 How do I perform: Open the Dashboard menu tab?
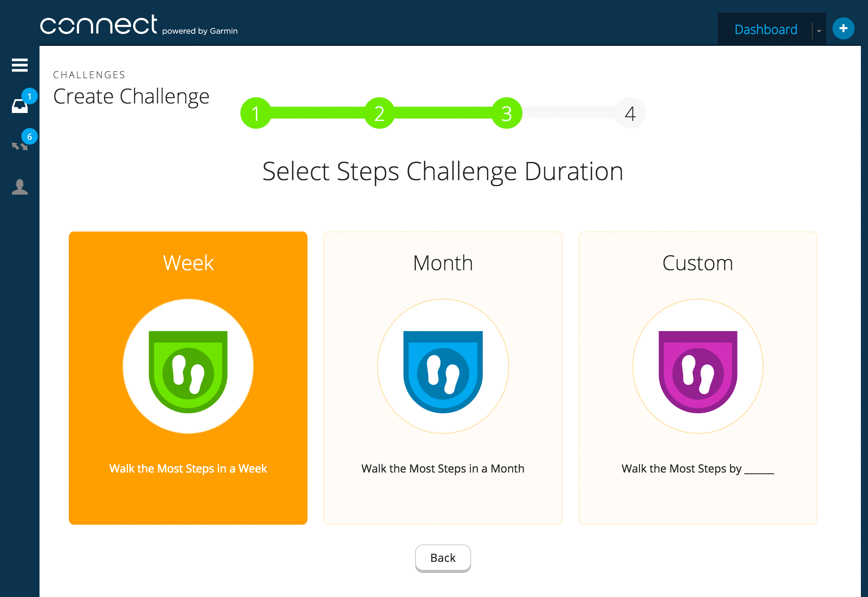[x=766, y=29]
